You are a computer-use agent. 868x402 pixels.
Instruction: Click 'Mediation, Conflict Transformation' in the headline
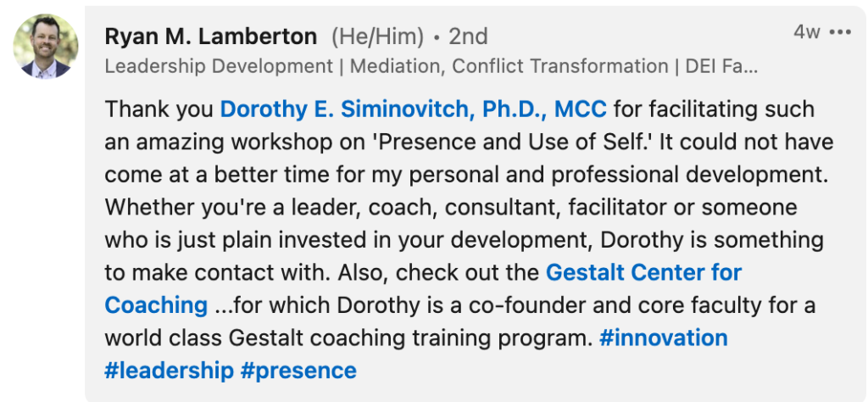509,66
